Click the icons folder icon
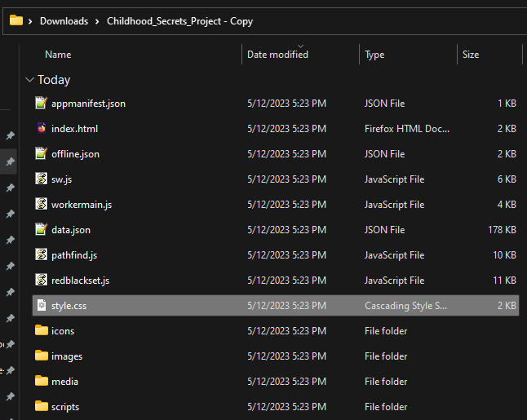Image resolution: width=527 pixels, height=420 pixels. [x=42, y=331]
